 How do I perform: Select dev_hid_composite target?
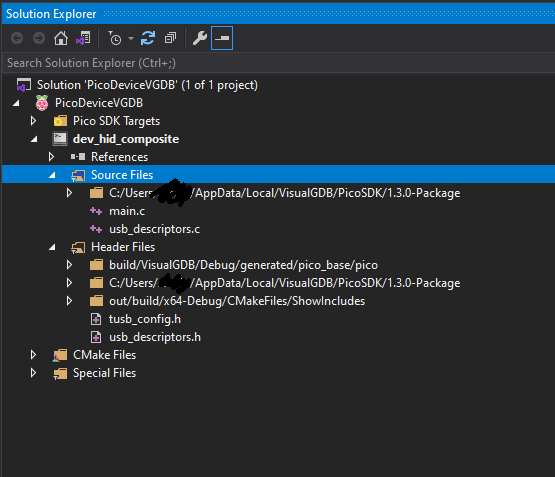click(x=126, y=139)
